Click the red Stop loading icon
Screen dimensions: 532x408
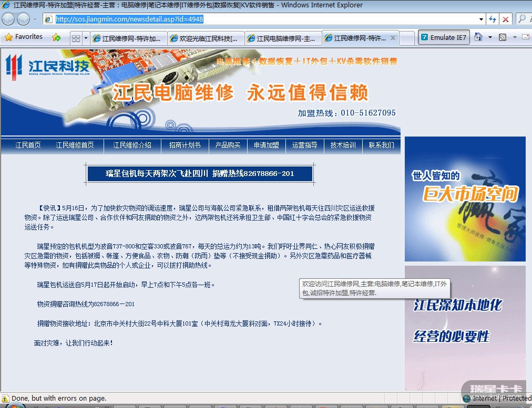(x=506, y=19)
